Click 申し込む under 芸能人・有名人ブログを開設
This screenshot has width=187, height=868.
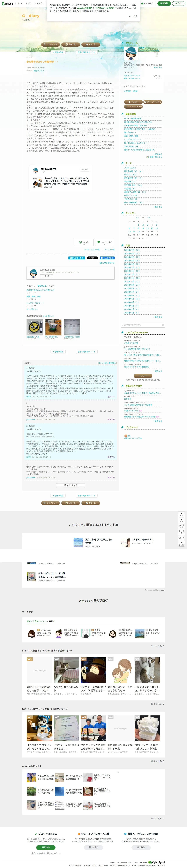click(141, 847)
